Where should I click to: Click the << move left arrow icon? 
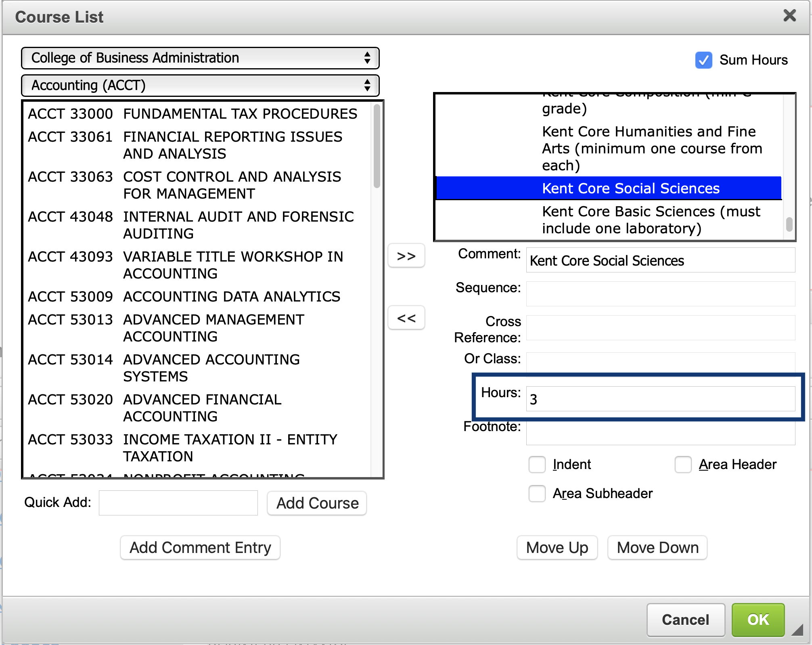tap(406, 318)
